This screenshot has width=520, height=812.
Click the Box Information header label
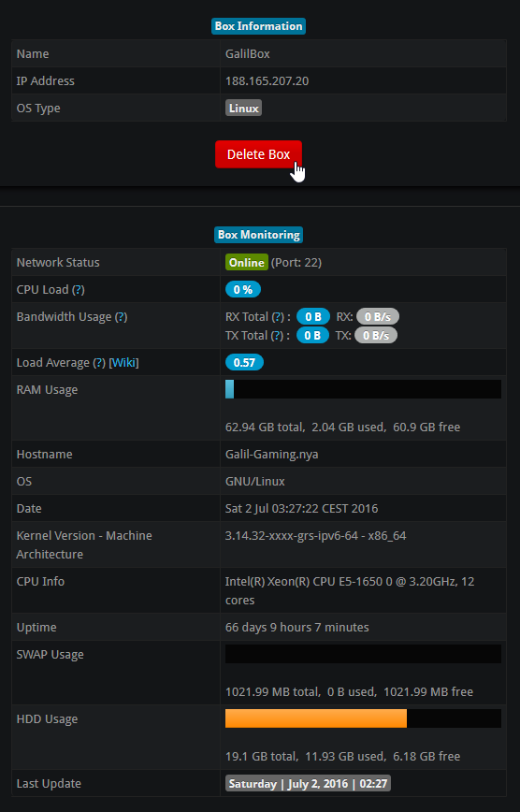(258, 26)
